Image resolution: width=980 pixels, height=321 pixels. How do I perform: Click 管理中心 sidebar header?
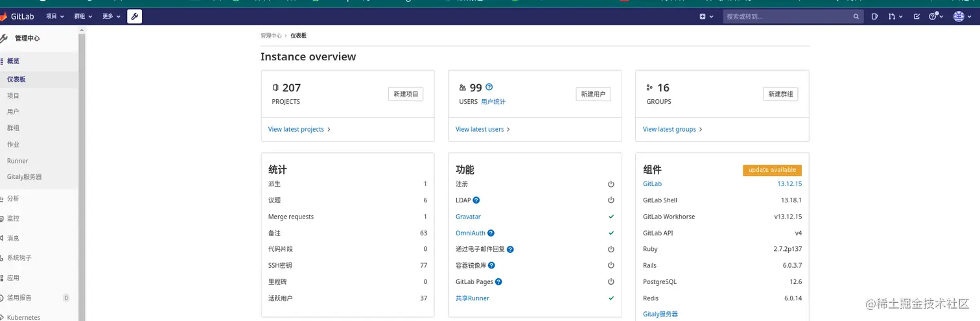(27, 38)
